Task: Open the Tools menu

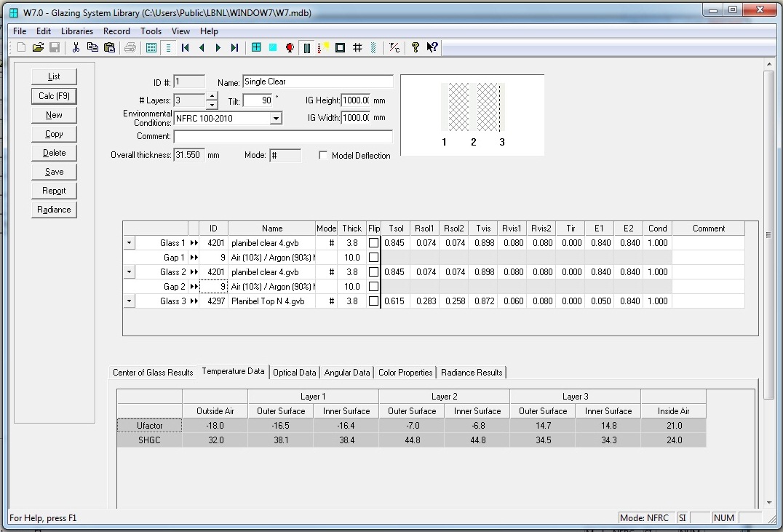Action: 151,31
